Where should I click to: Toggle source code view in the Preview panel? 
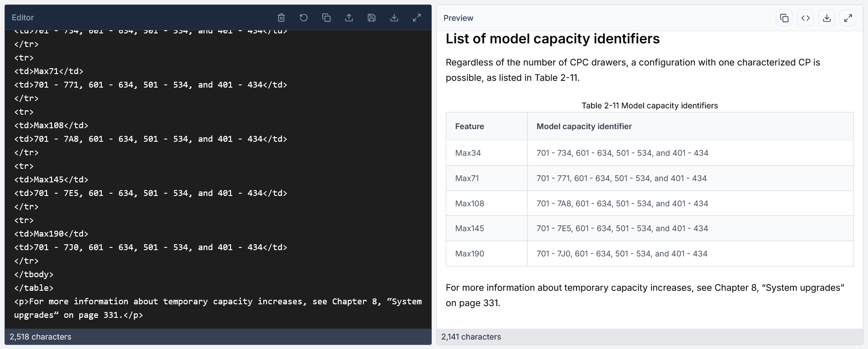pyautogui.click(x=806, y=18)
